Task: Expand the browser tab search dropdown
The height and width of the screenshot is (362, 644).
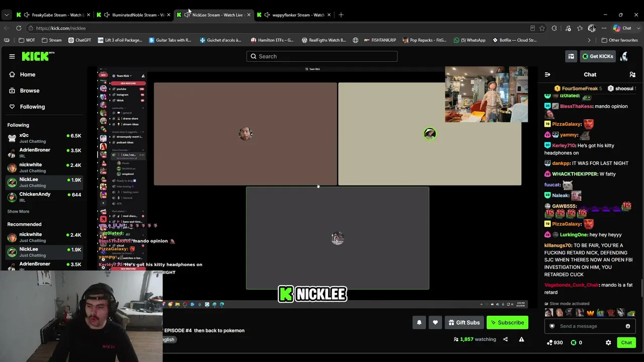Action: point(6,15)
